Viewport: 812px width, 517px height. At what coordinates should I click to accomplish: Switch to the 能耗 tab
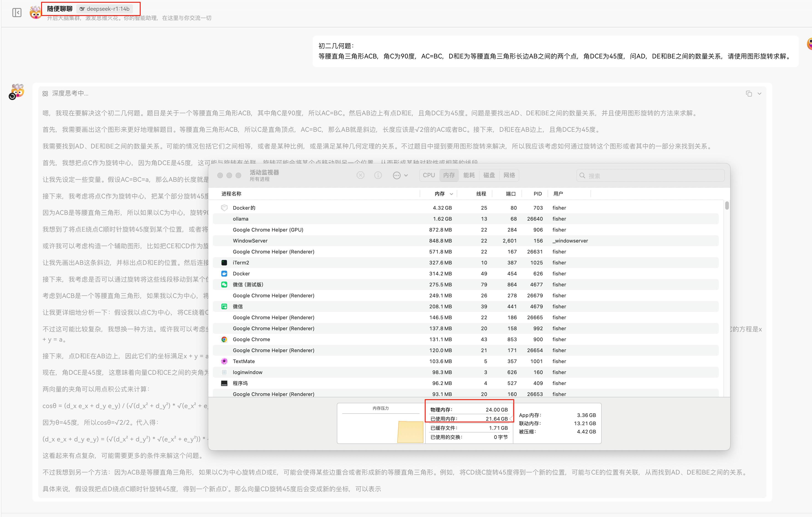469,175
